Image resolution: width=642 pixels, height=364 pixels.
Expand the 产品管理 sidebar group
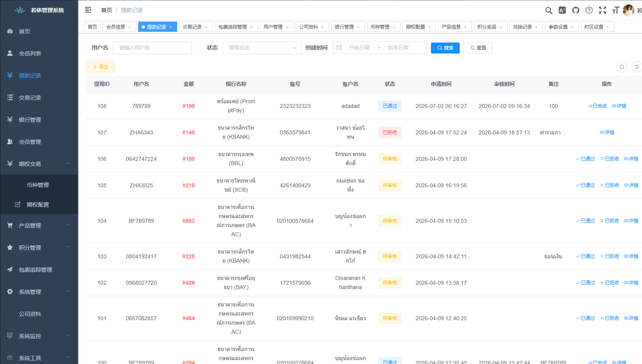[x=39, y=225]
